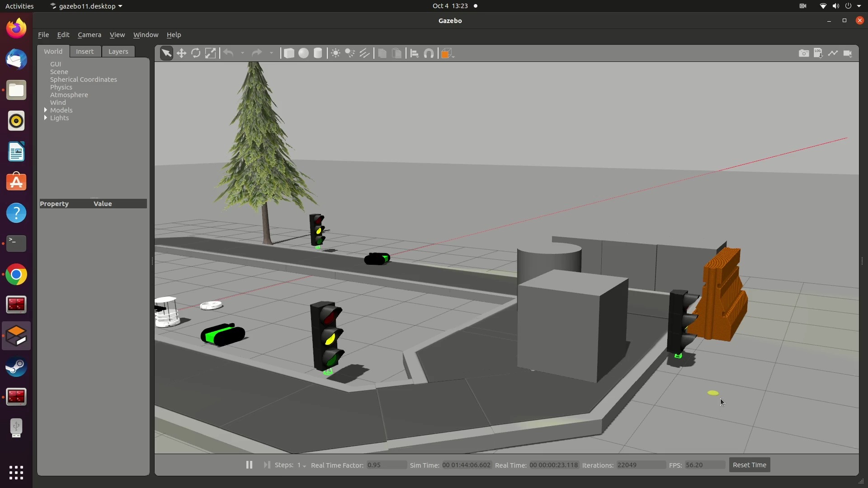Pause the running simulation
Screen dimensions: 868x488
point(249,465)
